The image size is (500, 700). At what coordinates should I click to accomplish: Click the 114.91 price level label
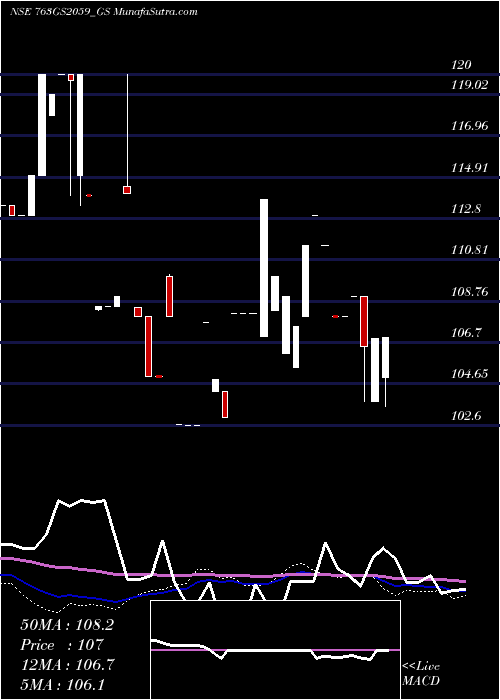click(x=469, y=168)
